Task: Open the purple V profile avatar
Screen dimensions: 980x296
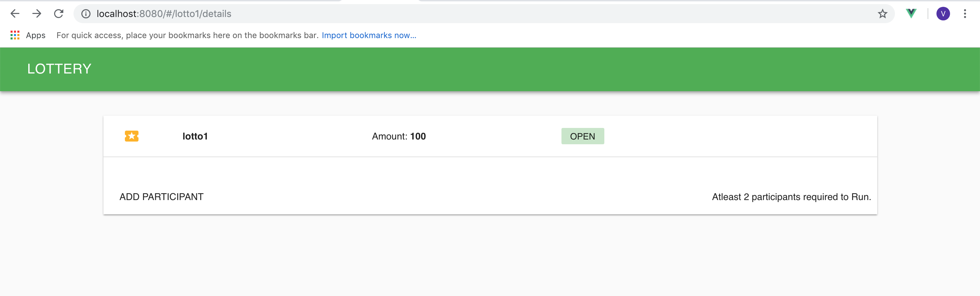Action: tap(943, 14)
